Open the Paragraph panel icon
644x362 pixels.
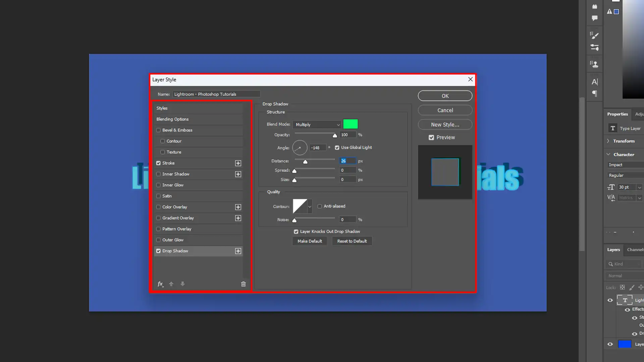pos(594,94)
